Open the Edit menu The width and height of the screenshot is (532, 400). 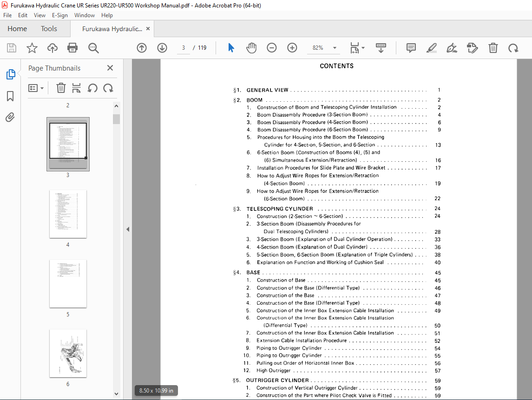pyautogui.click(x=23, y=15)
